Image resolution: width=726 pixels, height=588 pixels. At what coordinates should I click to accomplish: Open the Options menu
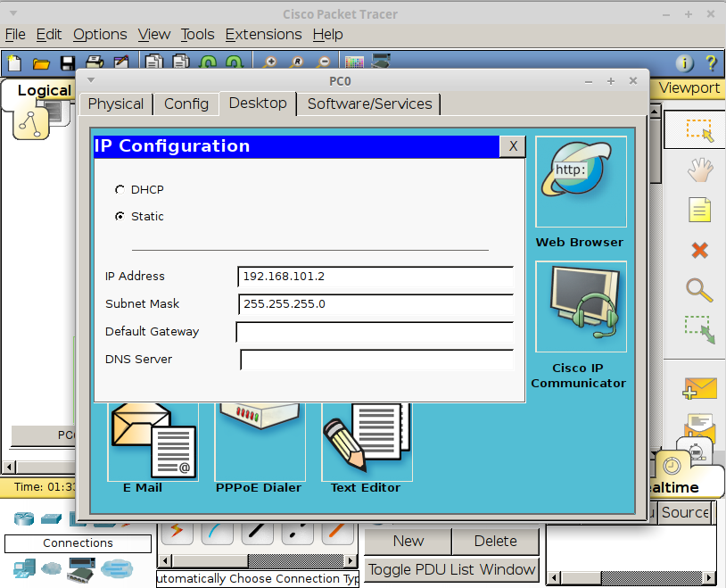pyautogui.click(x=100, y=35)
